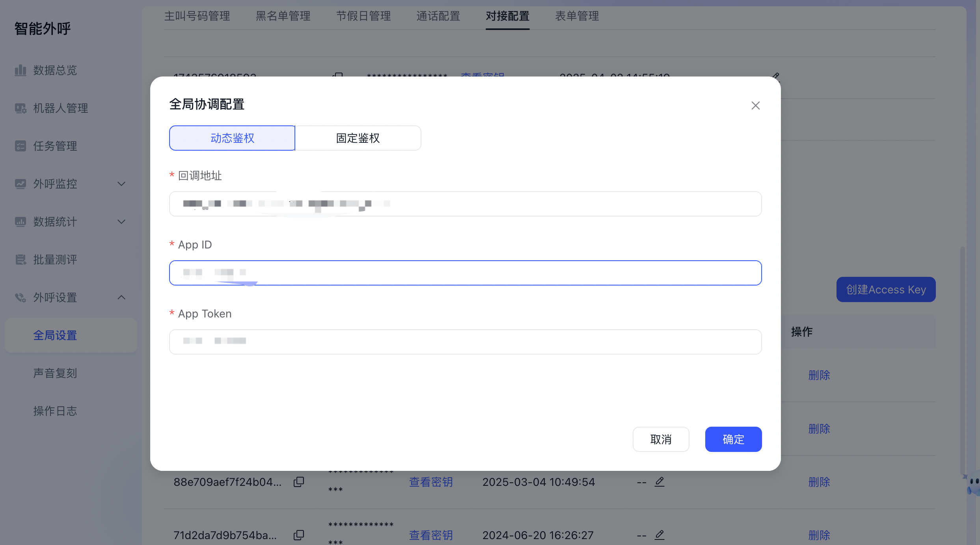Copy the 88e709aef7f24b04 access key
This screenshot has width=980, height=545.
pyautogui.click(x=299, y=482)
